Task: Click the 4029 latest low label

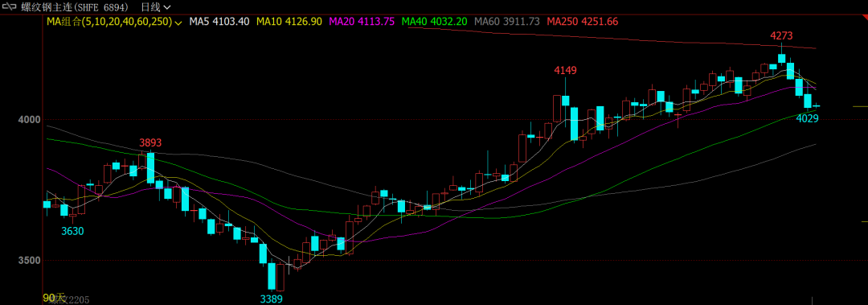Action: point(807,118)
